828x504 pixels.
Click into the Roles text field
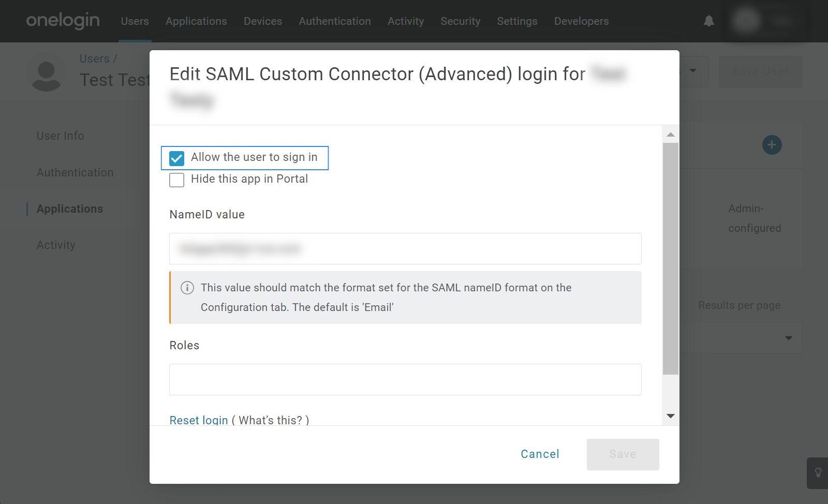pyautogui.click(x=405, y=379)
